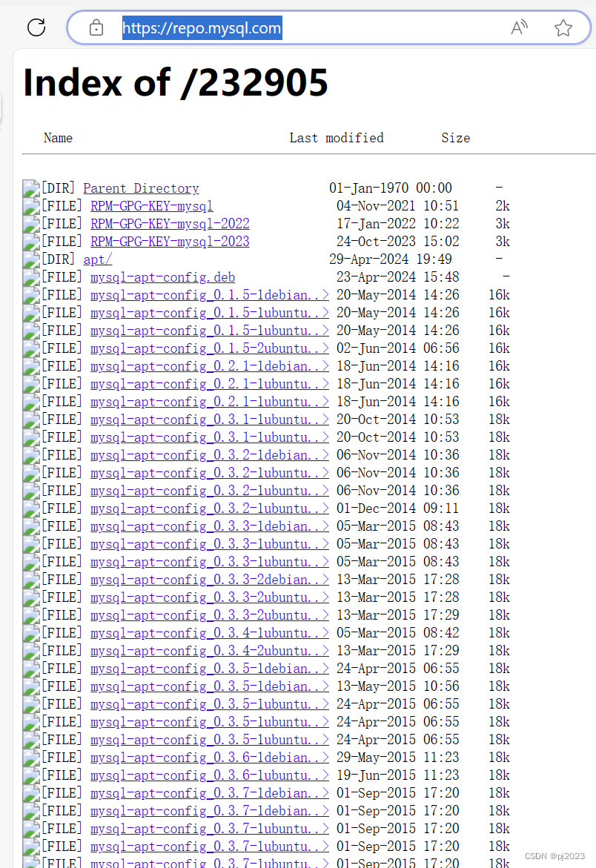Open the 0.3.3-2ubuntu link modified 17:29
This screenshot has height=868, width=596.
[210, 615]
